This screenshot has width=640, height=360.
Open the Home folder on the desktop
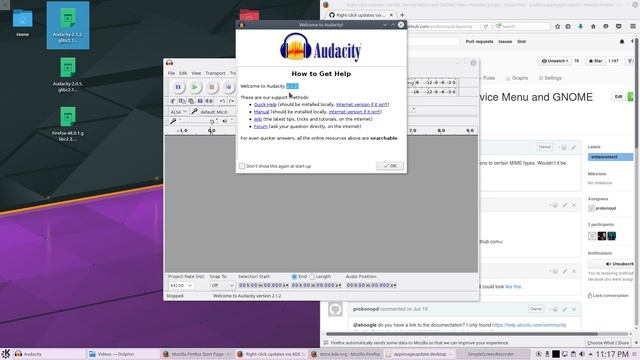(22, 23)
